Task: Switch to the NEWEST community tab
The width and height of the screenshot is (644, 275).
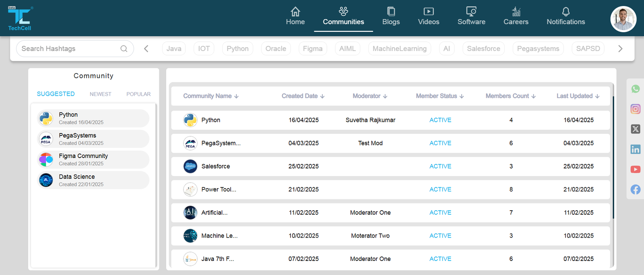Action: pyautogui.click(x=100, y=94)
